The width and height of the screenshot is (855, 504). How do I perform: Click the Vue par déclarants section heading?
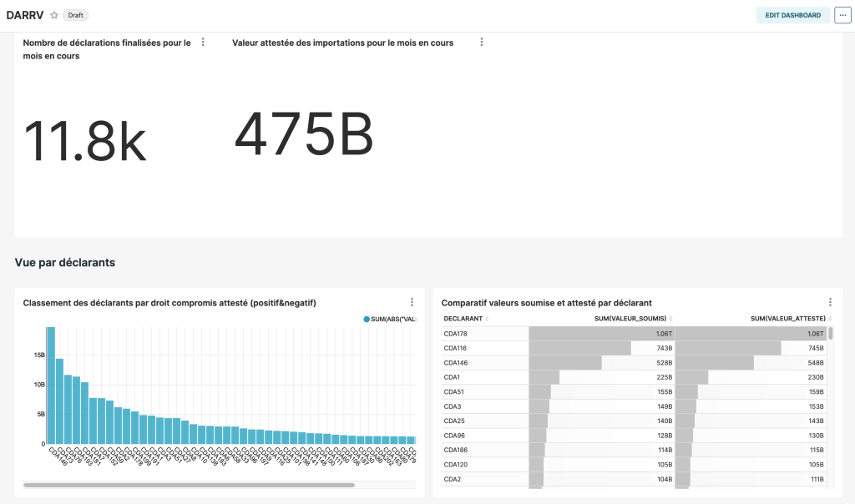[65, 263]
